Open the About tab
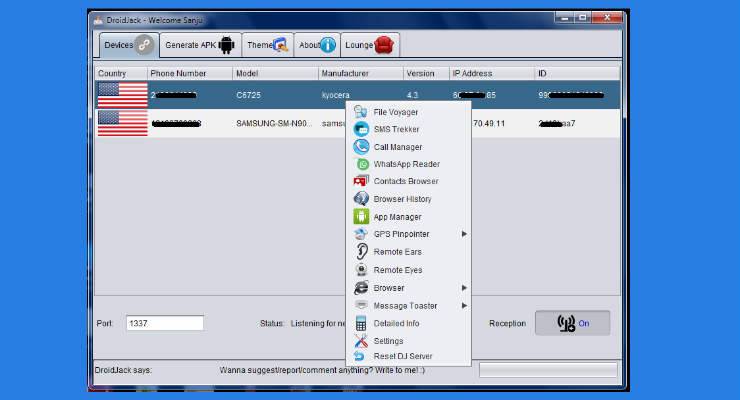Viewport: 740px width, 400px height. coord(318,45)
